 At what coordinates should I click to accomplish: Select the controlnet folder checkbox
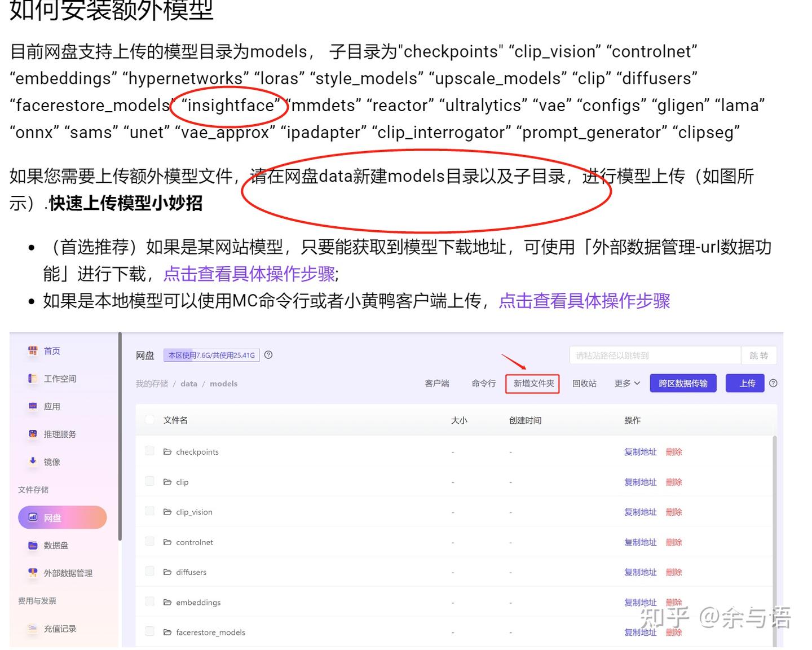[x=149, y=541]
